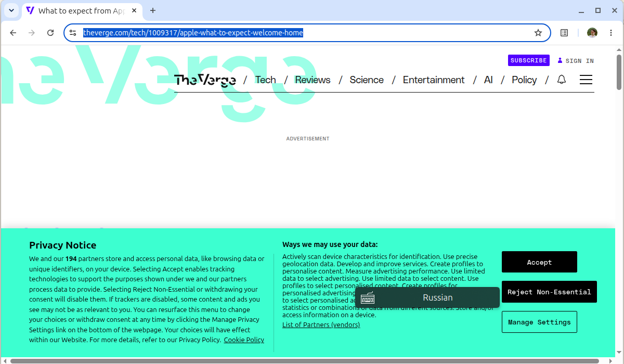Open the List of Partners (vendors) link
The height and width of the screenshot is (364, 624).
click(321, 325)
